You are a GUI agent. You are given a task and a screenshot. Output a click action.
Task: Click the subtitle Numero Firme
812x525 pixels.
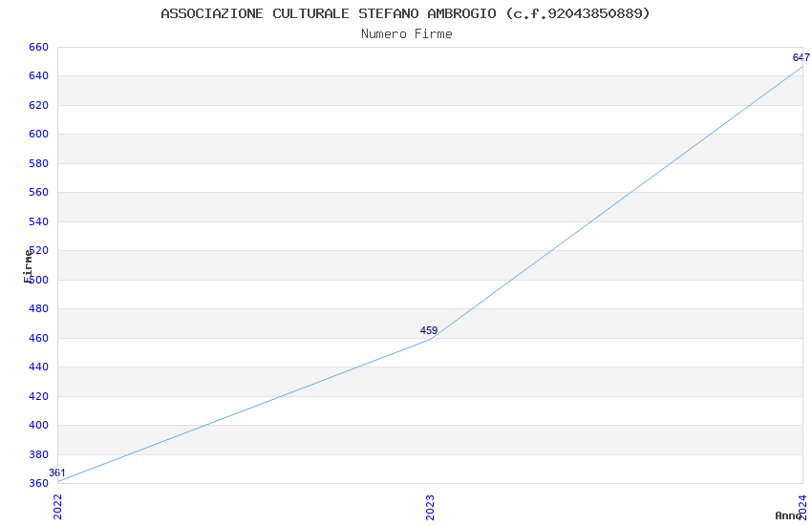407,33
